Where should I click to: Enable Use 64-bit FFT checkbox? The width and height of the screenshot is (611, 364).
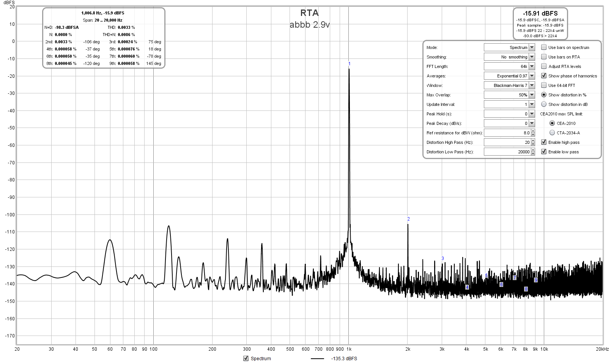coord(544,85)
